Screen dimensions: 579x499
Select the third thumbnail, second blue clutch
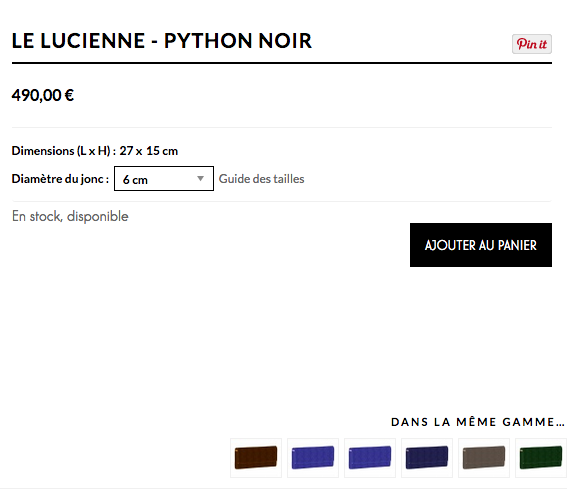click(x=370, y=458)
